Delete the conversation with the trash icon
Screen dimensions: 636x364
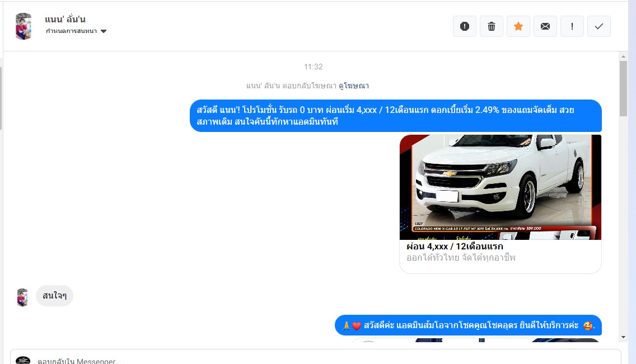[x=491, y=26]
